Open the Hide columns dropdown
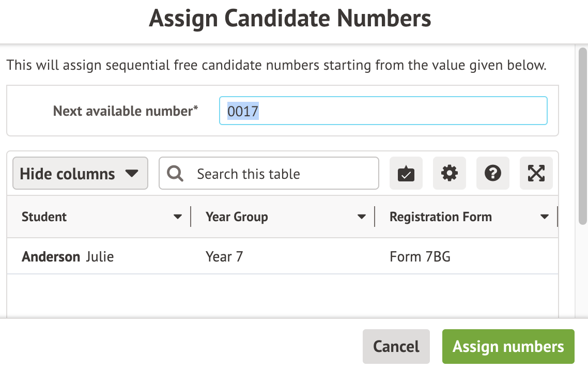The image size is (588, 369). (x=80, y=174)
